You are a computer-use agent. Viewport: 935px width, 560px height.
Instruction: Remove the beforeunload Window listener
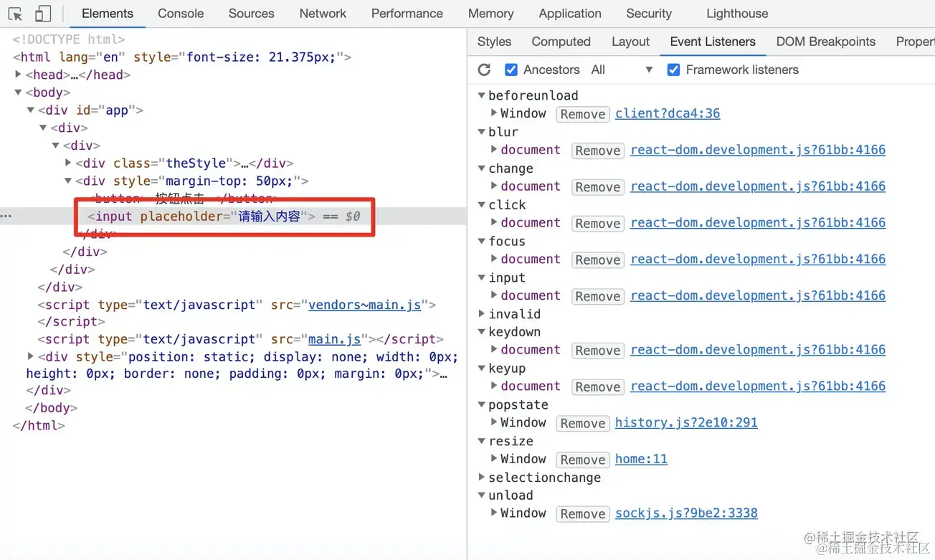pyautogui.click(x=583, y=114)
